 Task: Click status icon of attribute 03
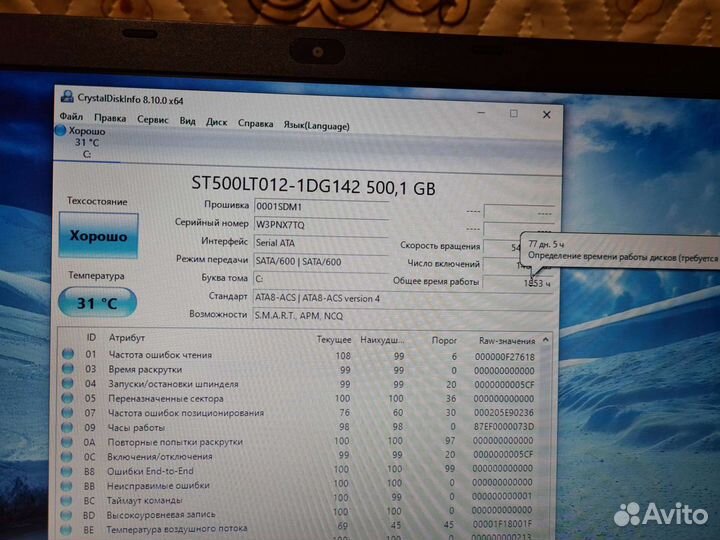click(68, 368)
